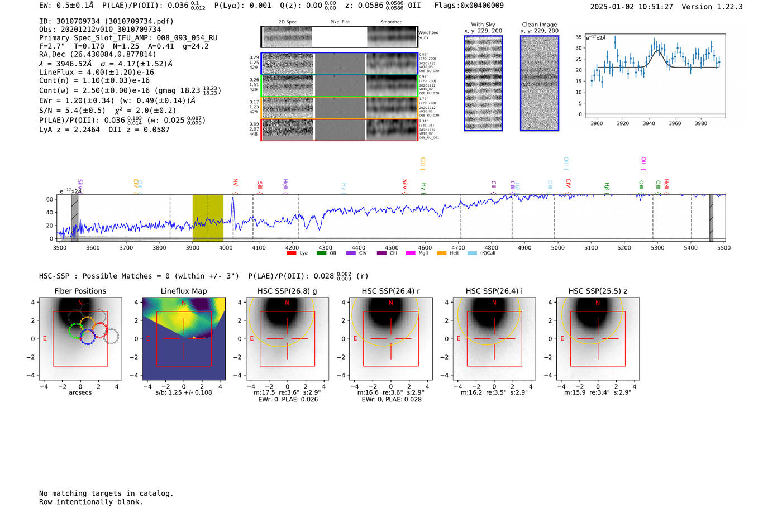The width and height of the screenshot is (782, 532).
Task: Click the With Sky cutout image
Action: [483, 83]
